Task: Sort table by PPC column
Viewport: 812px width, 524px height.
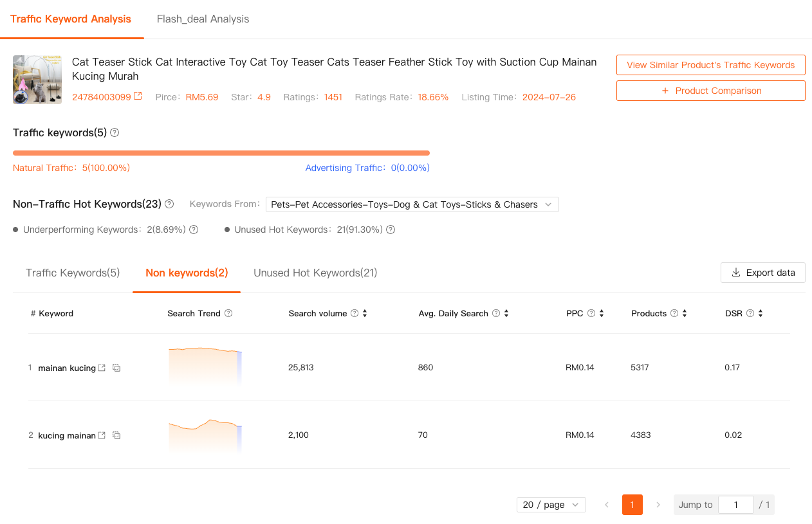Action: pyautogui.click(x=602, y=314)
